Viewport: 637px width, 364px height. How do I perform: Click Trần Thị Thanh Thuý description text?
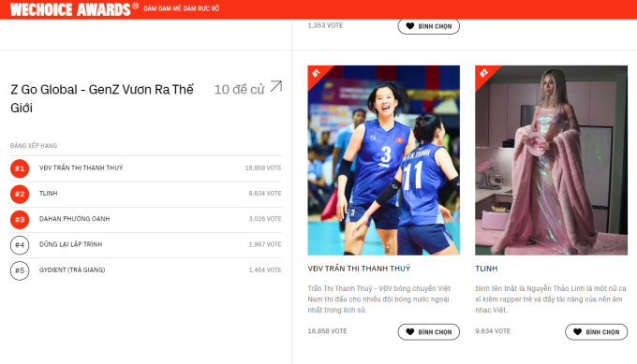pos(379,299)
